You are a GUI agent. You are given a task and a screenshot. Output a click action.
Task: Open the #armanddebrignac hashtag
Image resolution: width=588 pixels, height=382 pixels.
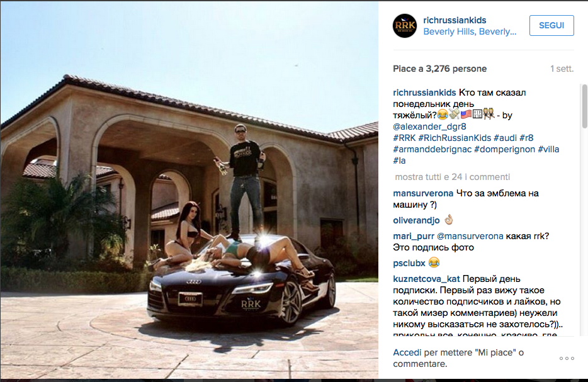point(432,149)
